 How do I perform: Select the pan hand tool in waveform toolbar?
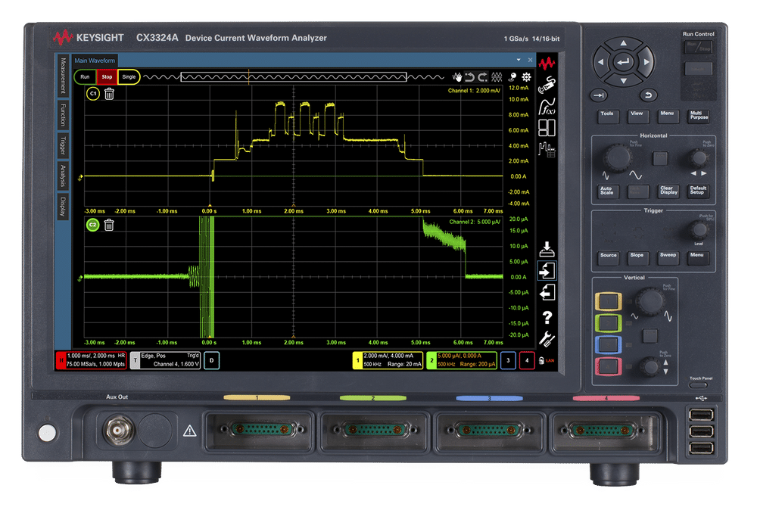pyautogui.click(x=456, y=76)
